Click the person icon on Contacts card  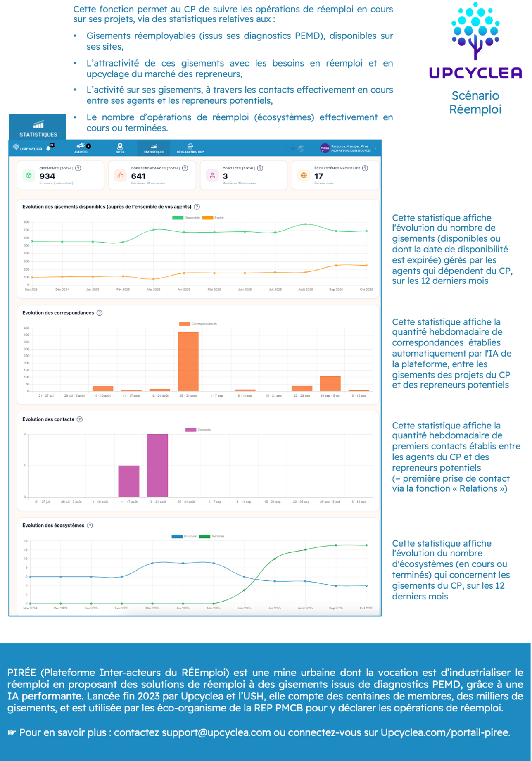click(x=212, y=176)
